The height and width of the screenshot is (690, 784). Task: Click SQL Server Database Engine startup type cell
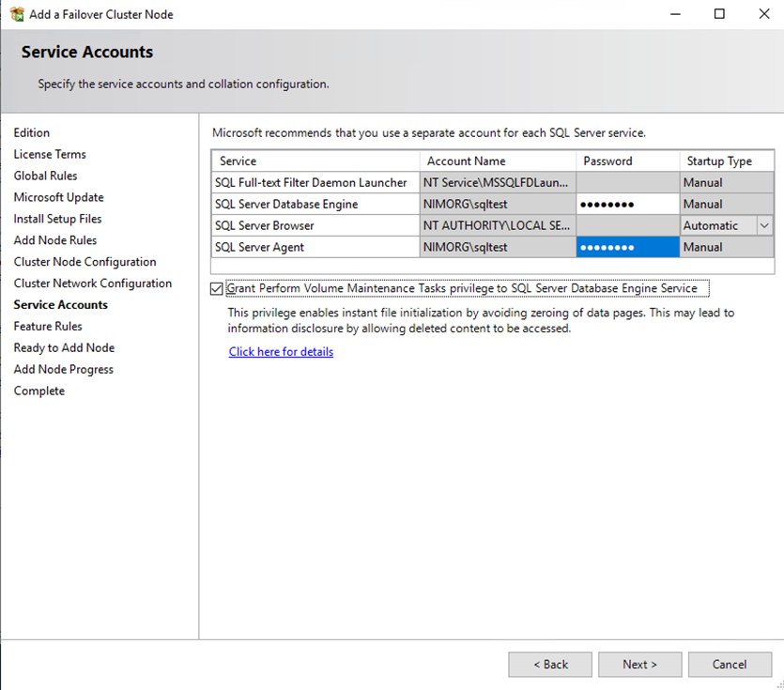(726, 205)
